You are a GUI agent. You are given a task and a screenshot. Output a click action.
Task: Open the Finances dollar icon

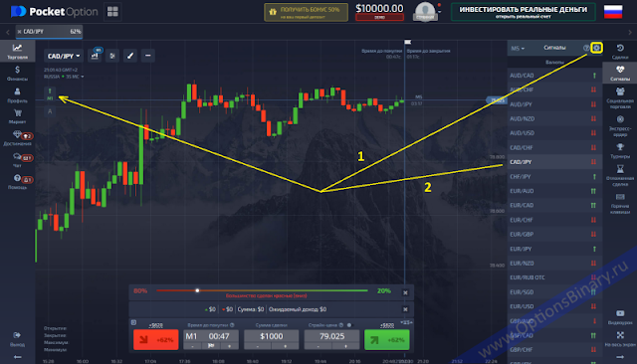[x=17, y=73]
